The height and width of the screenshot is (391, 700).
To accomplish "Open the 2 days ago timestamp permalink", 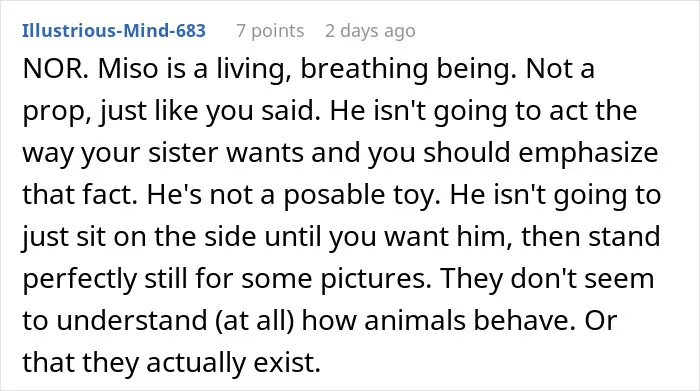I will [x=370, y=31].
